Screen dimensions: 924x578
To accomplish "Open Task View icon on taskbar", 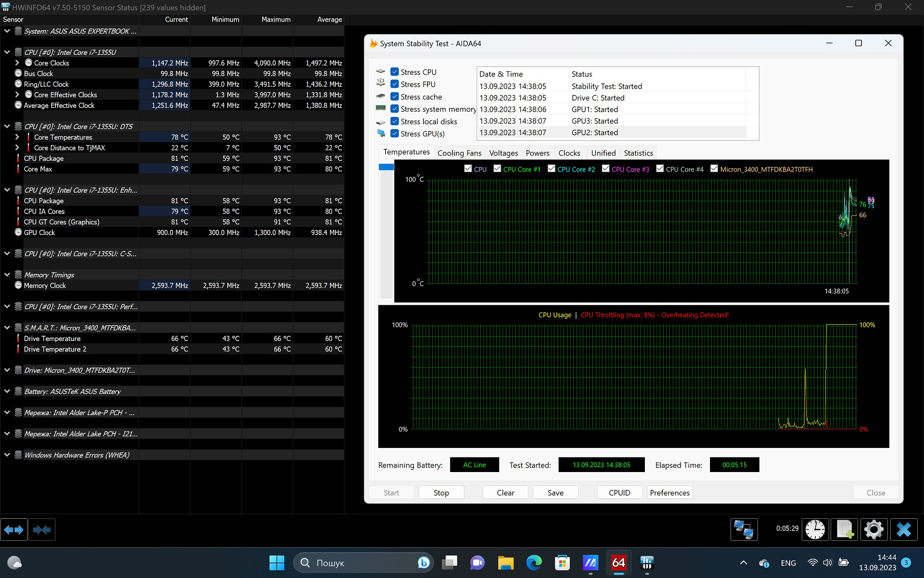I will [x=450, y=563].
